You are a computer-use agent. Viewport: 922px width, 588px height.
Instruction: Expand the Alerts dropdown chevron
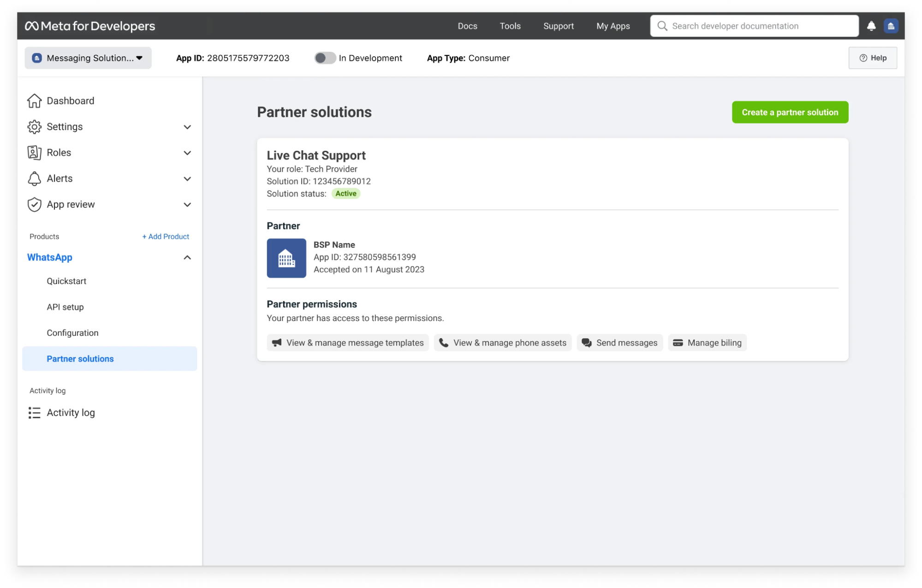[188, 178]
